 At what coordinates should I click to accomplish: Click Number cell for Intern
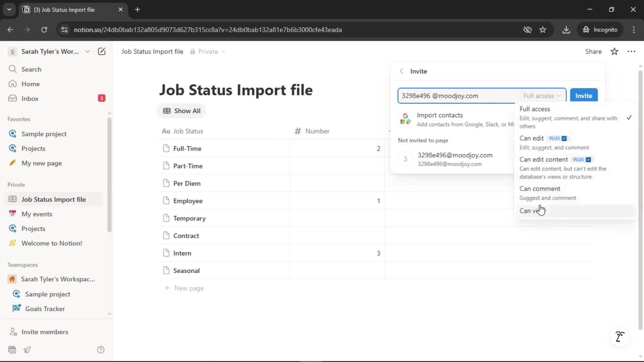point(337,253)
